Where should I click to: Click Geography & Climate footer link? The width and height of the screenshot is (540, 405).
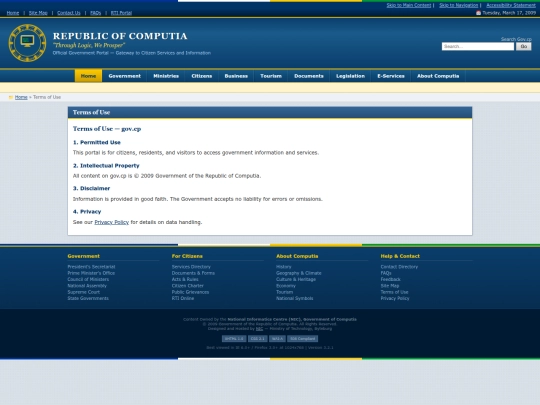pos(299,273)
